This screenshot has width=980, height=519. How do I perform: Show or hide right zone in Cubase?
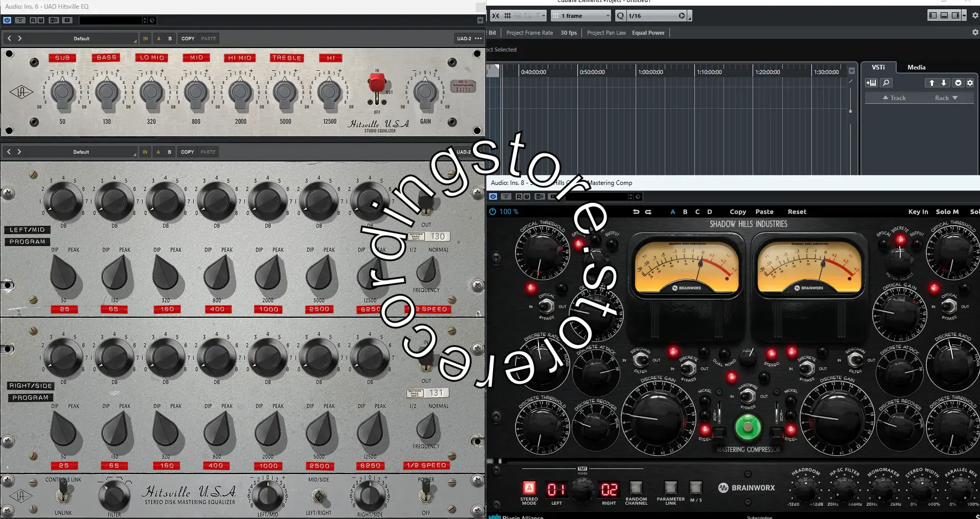[x=955, y=15]
